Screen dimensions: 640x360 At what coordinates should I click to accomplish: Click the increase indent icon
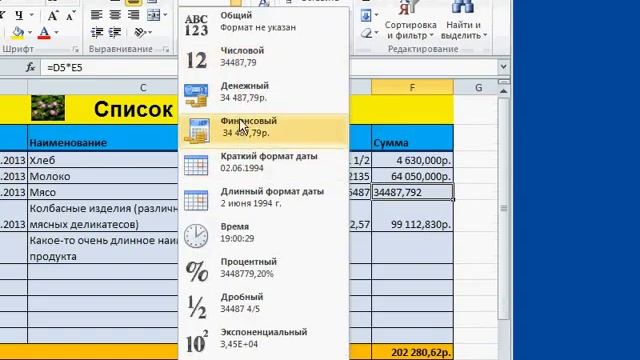click(x=115, y=33)
